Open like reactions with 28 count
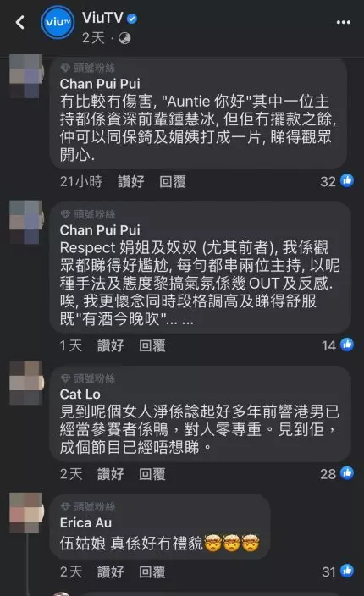 click(x=337, y=473)
